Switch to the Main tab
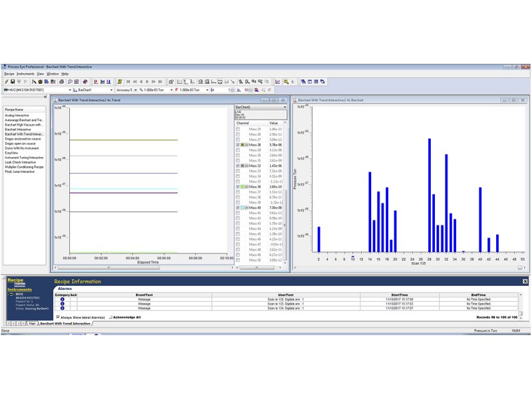The width and height of the screenshot is (532, 399). tap(31, 323)
